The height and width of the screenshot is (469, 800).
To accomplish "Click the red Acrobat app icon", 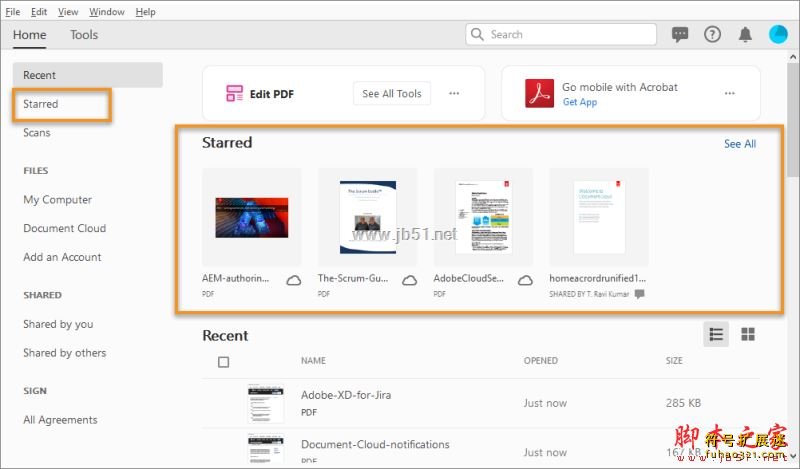I will (x=539, y=93).
